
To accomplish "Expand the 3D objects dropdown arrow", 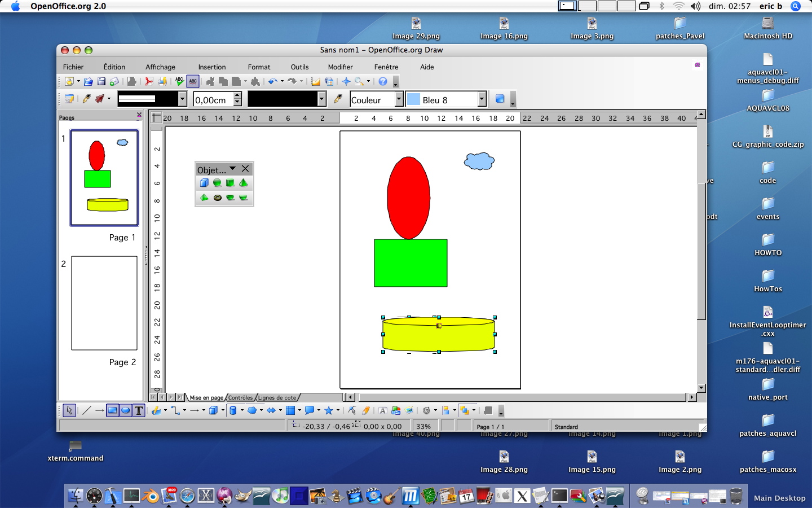I will [x=223, y=410].
